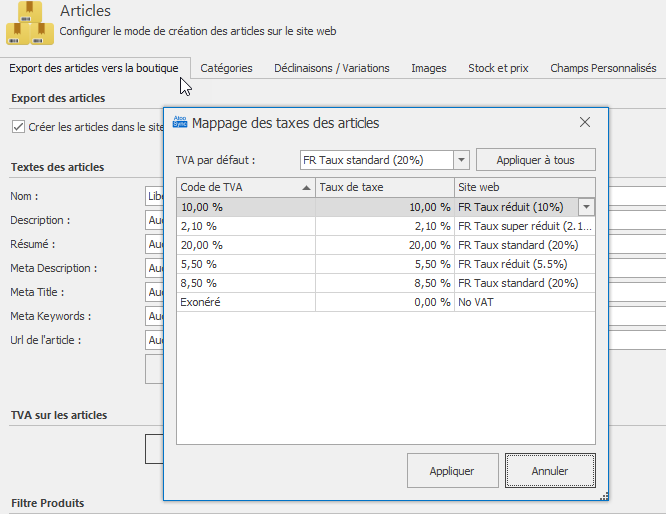This screenshot has width=666, height=514.
Task: Click FR Taux standard cell in 20,00 % row
Action: [x=525, y=245]
